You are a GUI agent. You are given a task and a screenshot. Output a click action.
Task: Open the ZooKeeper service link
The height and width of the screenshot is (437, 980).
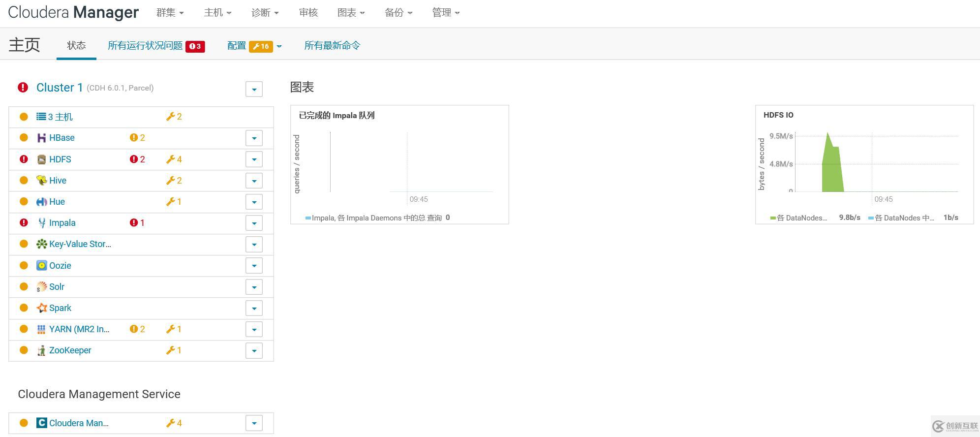pyautogui.click(x=70, y=350)
